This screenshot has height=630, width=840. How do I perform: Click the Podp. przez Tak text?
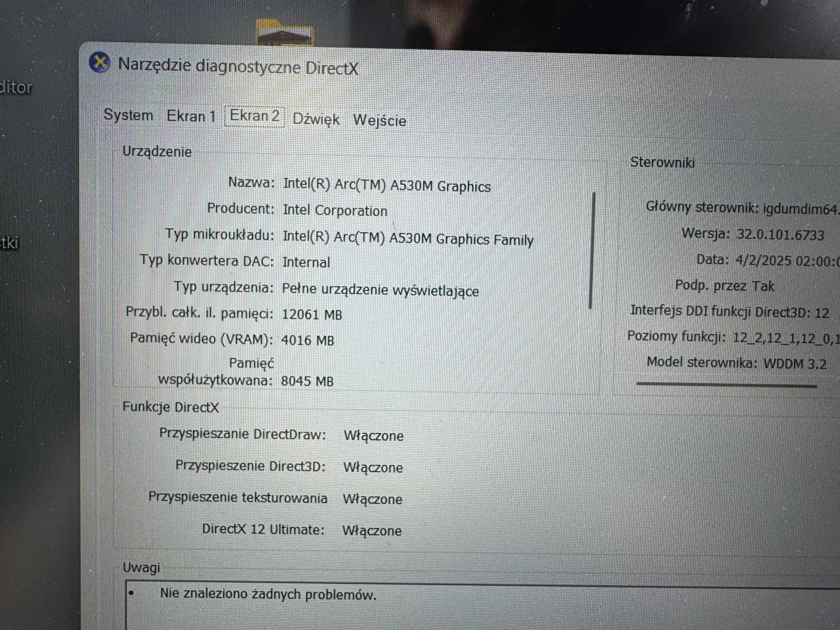tap(724, 285)
